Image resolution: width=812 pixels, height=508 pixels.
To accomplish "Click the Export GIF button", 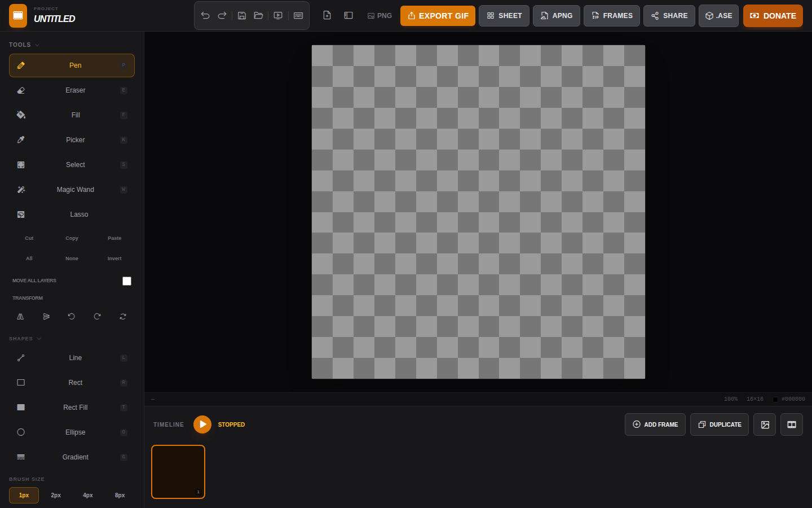I will [438, 16].
